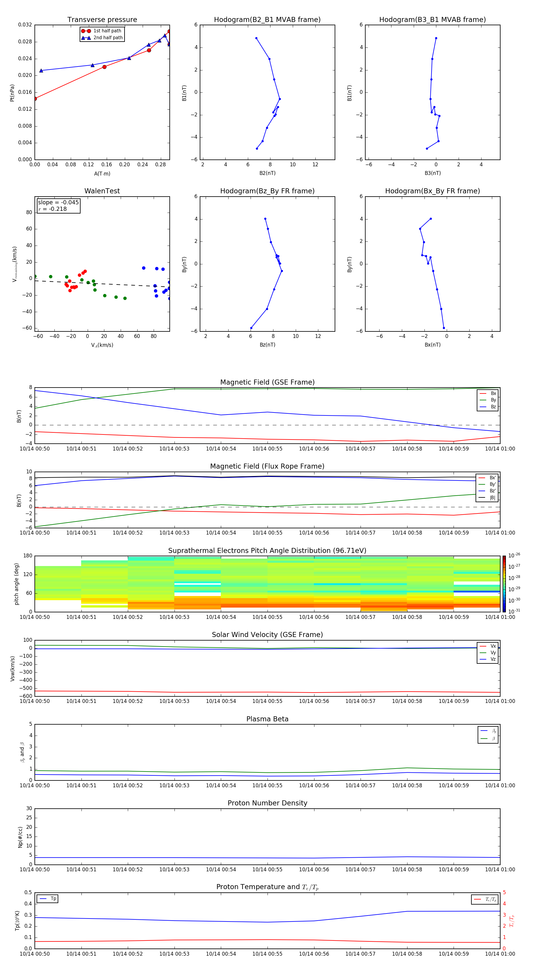The image size is (535, 980).
Task: Select 'Bz' in the GSE magnetic field legend
Action: click(x=488, y=407)
